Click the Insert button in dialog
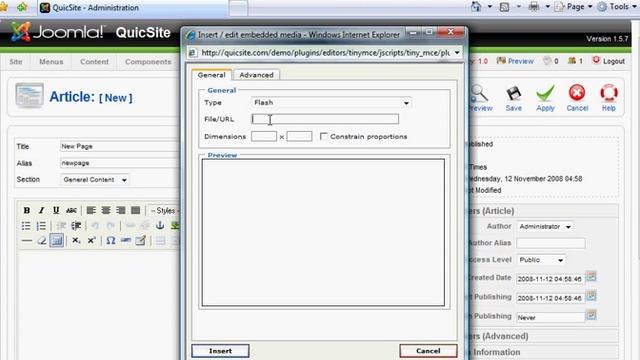The image size is (640, 360). (x=220, y=351)
